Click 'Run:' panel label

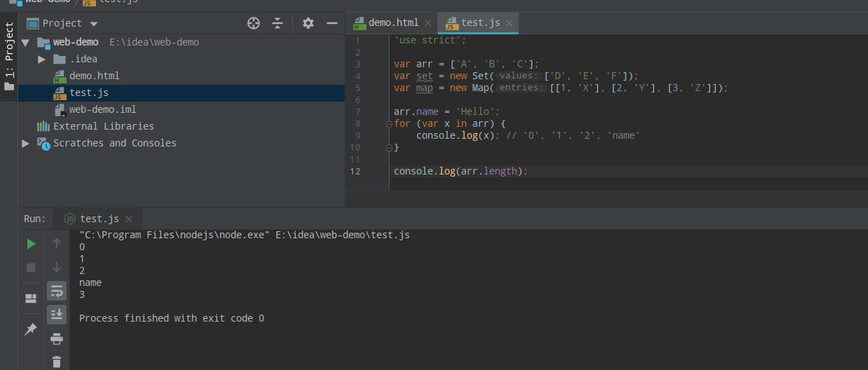point(34,219)
